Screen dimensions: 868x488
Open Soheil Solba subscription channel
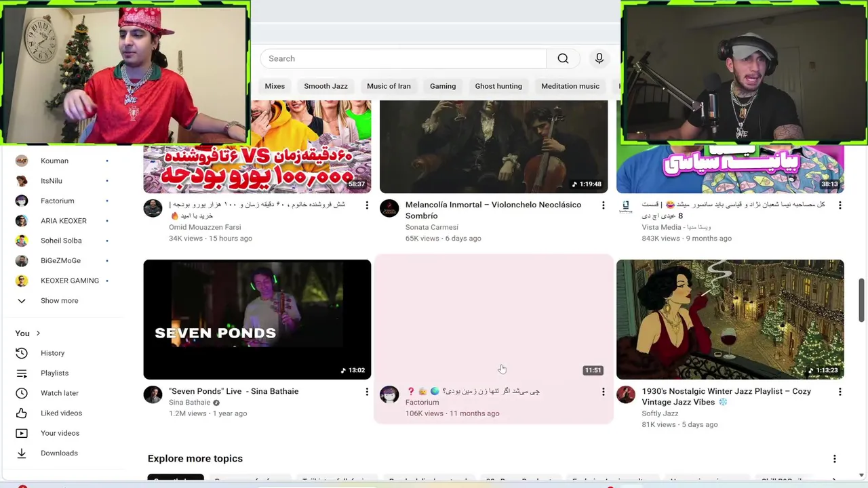tap(61, 241)
